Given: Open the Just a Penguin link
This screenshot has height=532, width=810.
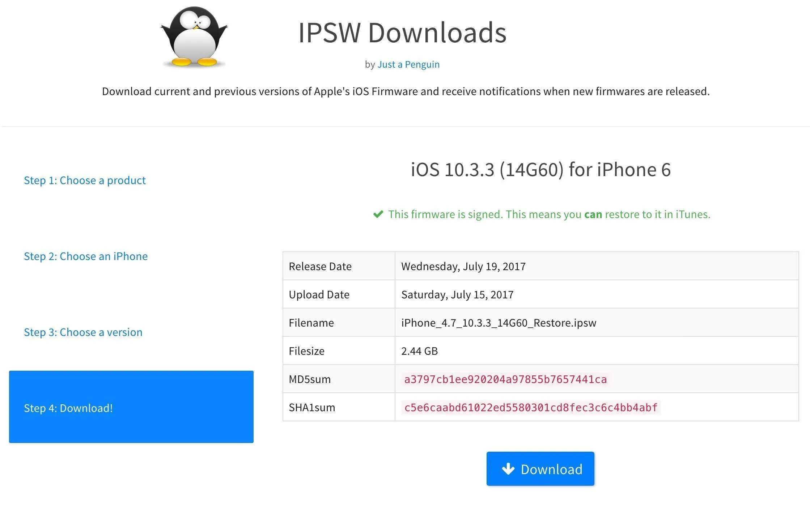Looking at the screenshot, I should [408, 64].
